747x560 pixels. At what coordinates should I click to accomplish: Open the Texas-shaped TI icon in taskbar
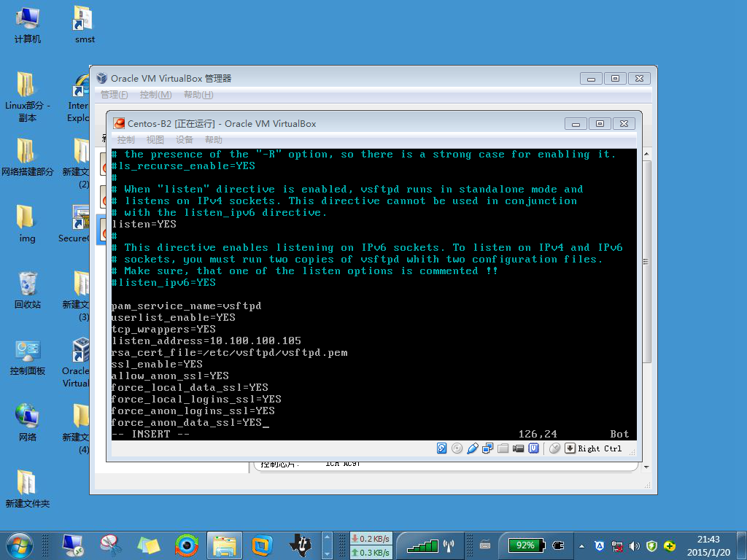pyautogui.click(x=300, y=545)
